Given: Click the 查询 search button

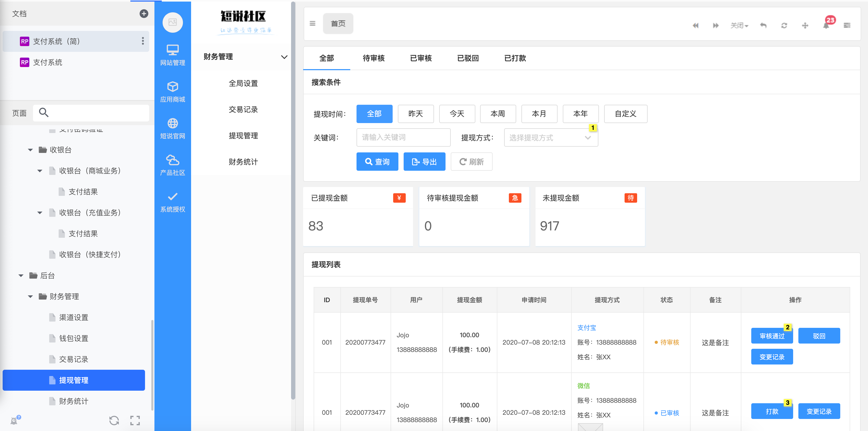Looking at the screenshot, I should (x=377, y=161).
